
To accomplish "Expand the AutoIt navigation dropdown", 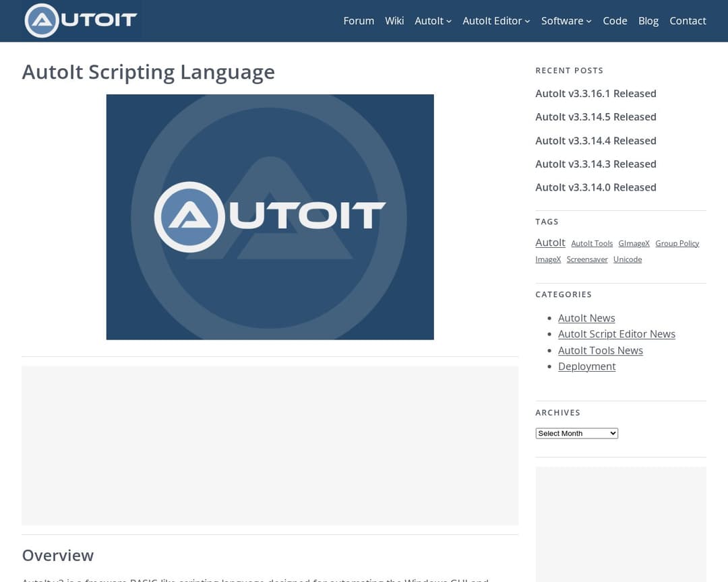I will click(433, 21).
